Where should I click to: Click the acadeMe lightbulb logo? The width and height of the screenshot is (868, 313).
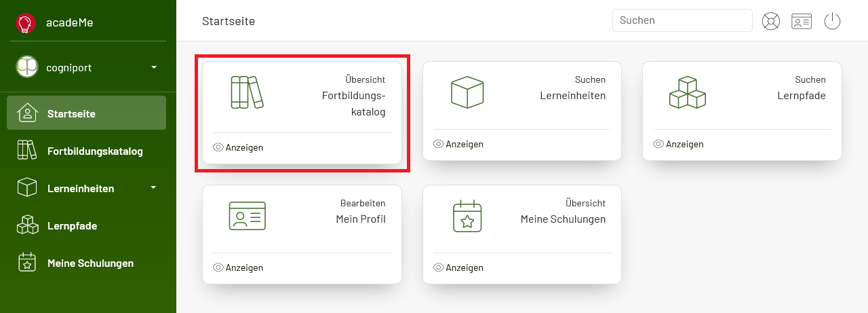pyautogui.click(x=26, y=23)
